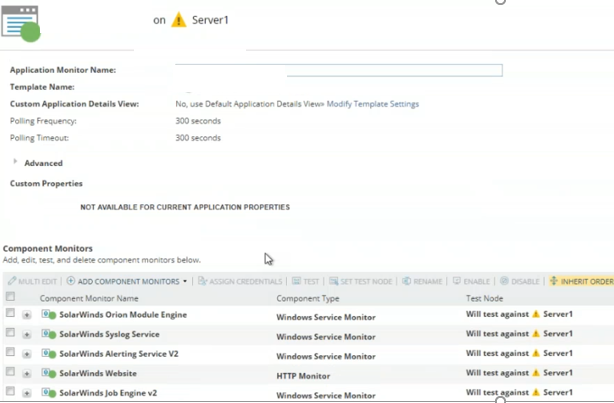Select SolarWinds Orion Module Engine monitor name
The height and width of the screenshot is (403, 614).
click(123, 315)
